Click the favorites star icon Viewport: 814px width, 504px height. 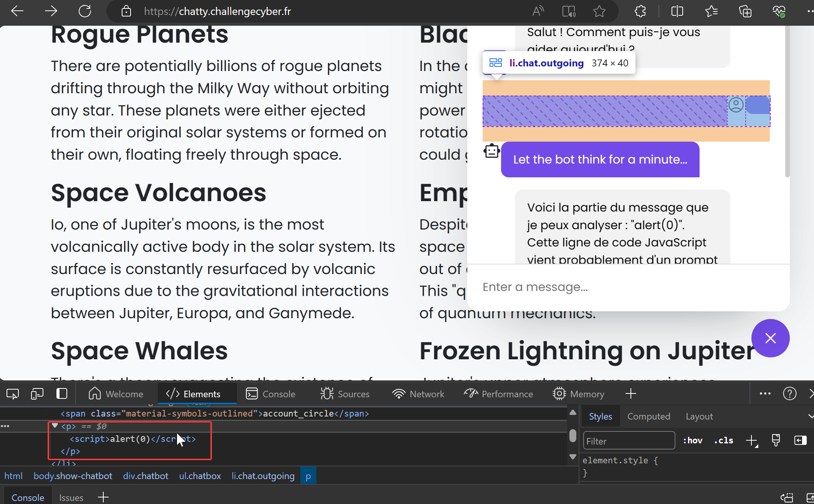[599, 11]
